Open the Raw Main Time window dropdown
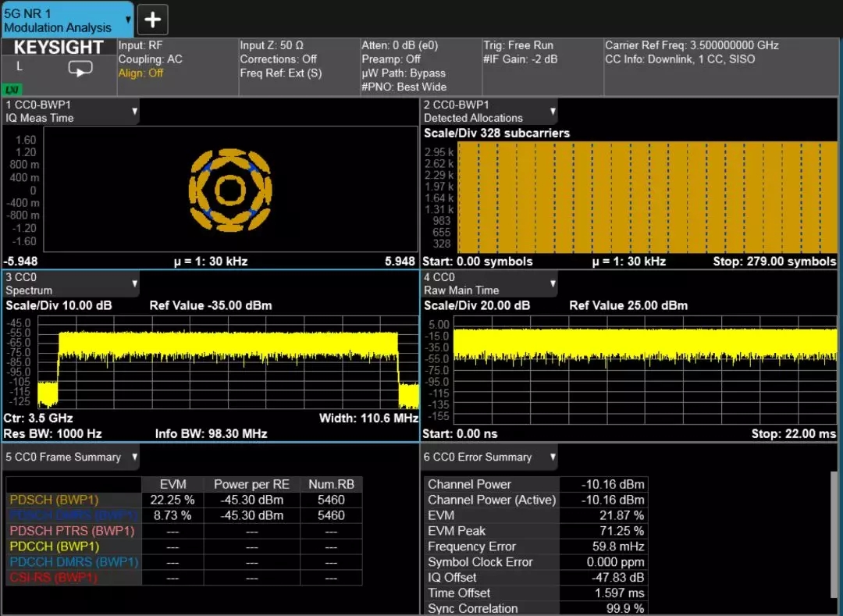 (553, 284)
